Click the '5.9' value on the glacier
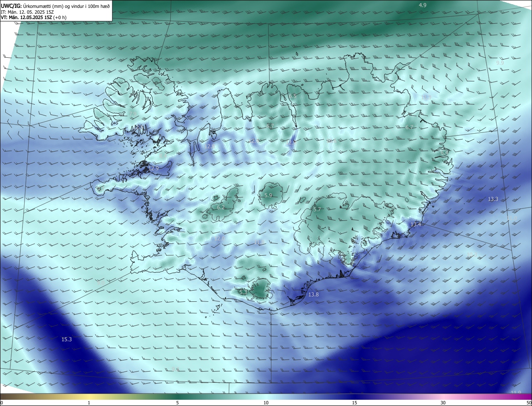This screenshot has width=532, height=406. tap(268, 195)
